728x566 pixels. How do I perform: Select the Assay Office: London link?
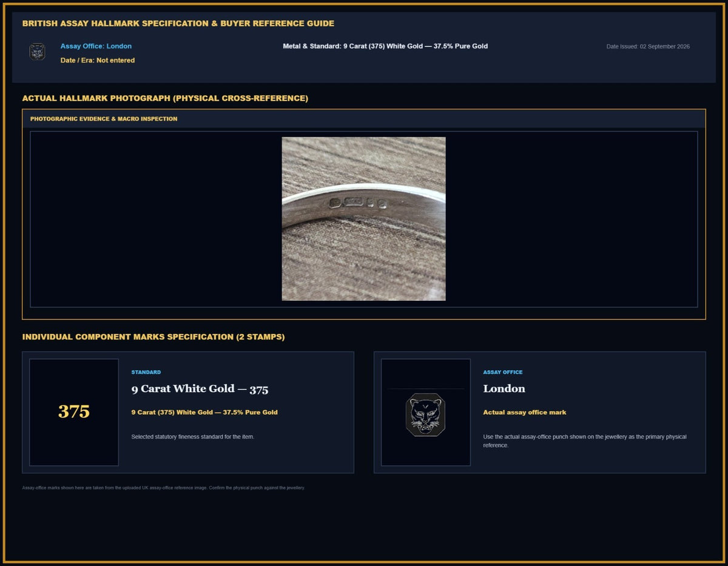[96, 46]
